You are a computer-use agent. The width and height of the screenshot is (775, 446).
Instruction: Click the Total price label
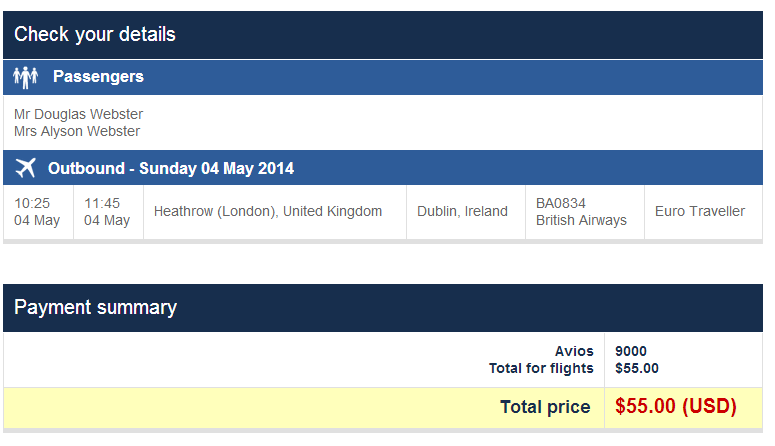tap(545, 407)
